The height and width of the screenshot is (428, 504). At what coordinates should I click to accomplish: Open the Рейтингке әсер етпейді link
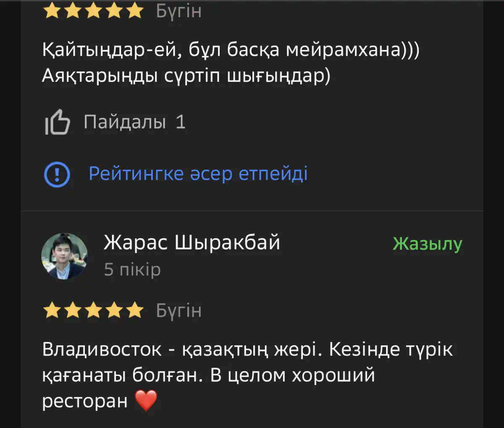pyautogui.click(x=198, y=173)
